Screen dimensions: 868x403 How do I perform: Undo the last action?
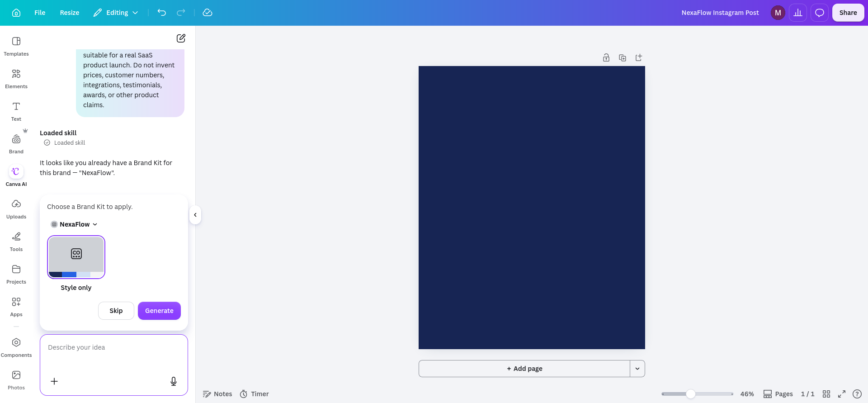pos(162,13)
